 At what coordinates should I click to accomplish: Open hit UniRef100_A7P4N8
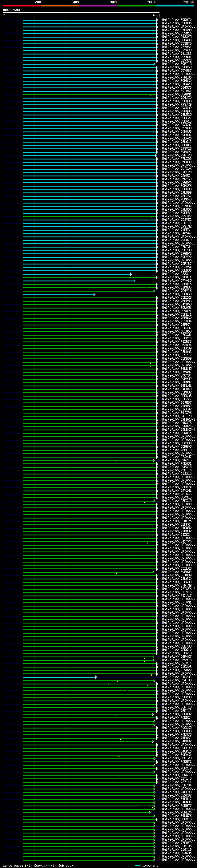tap(176, 30)
